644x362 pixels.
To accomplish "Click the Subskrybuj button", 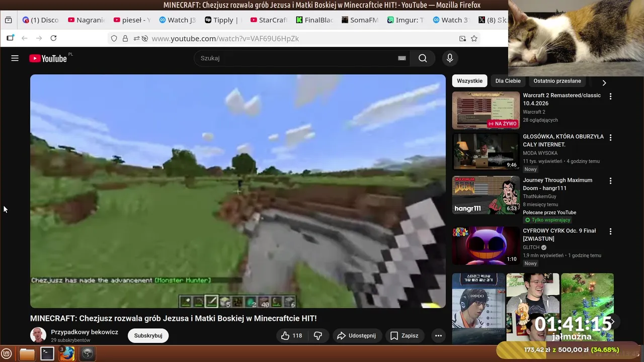I will click(148, 335).
